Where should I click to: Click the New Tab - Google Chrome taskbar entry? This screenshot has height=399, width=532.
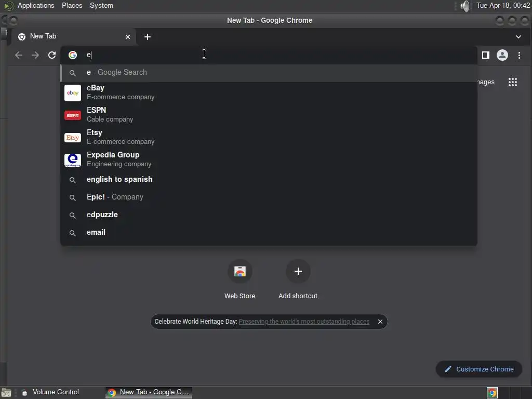click(x=149, y=392)
